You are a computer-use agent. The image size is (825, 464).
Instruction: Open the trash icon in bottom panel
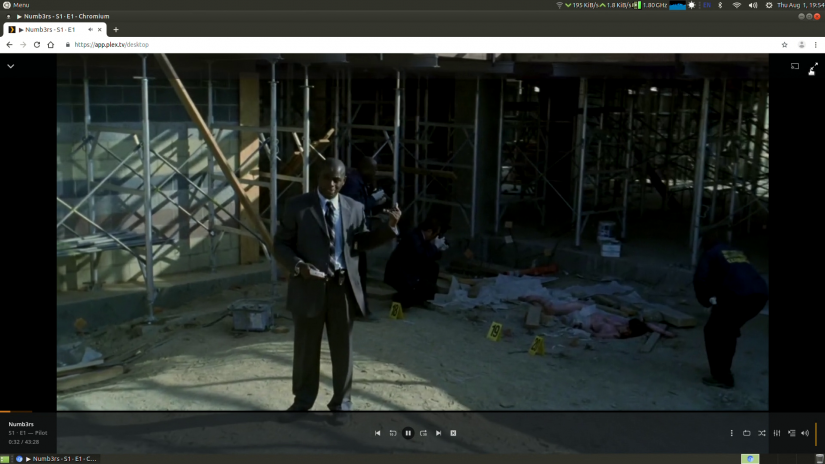tap(819, 459)
